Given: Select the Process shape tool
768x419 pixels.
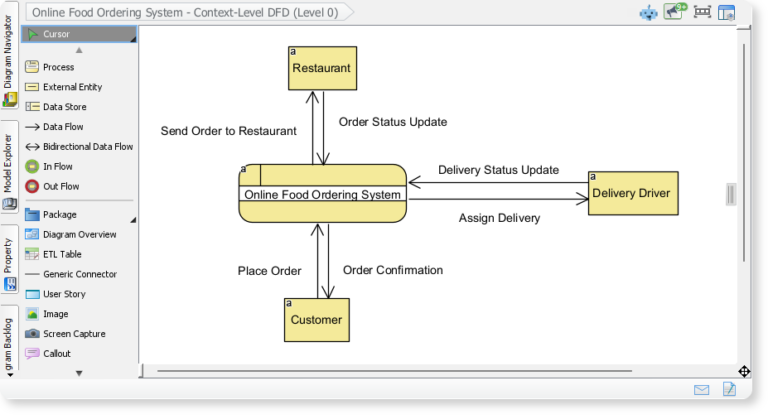Looking at the screenshot, I should click(x=58, y=67).
